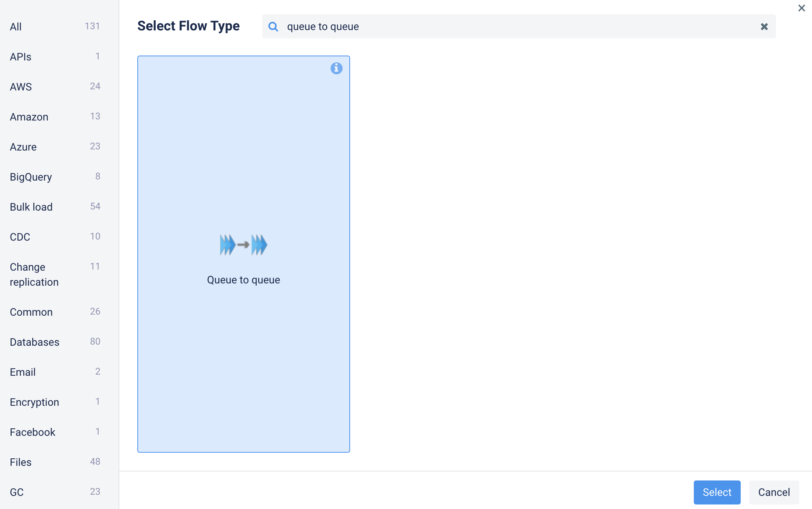Open info tooltip on Queue to queue card
Image resolution: width=812 pixels, height=509 pixels.
[336, 68]
